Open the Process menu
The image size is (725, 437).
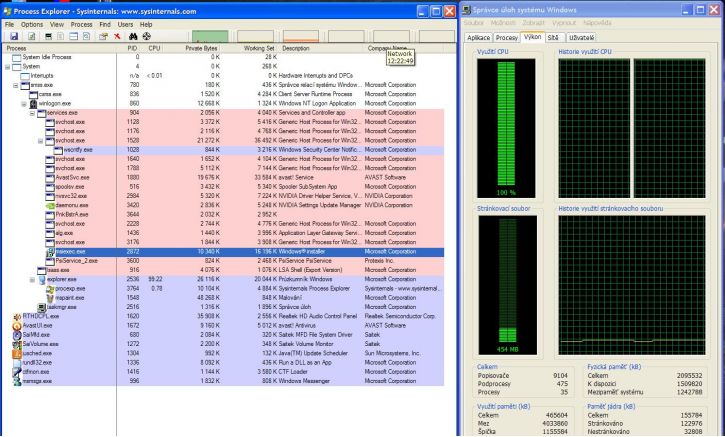coord(81,25)
